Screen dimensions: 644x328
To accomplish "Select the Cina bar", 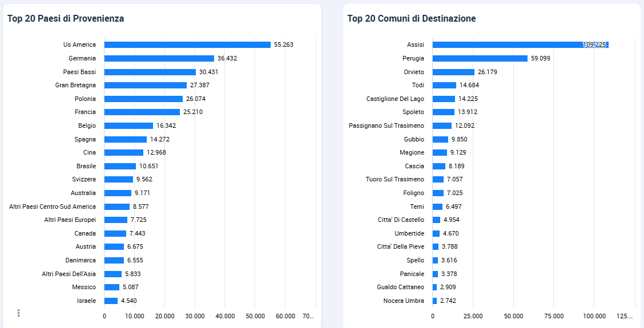I will 123,152.
